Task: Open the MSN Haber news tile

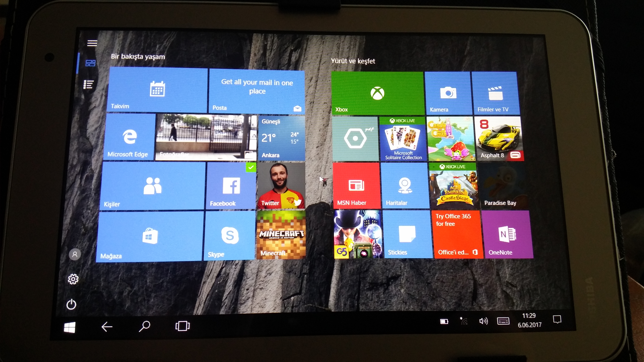Action: coord(357,186)
